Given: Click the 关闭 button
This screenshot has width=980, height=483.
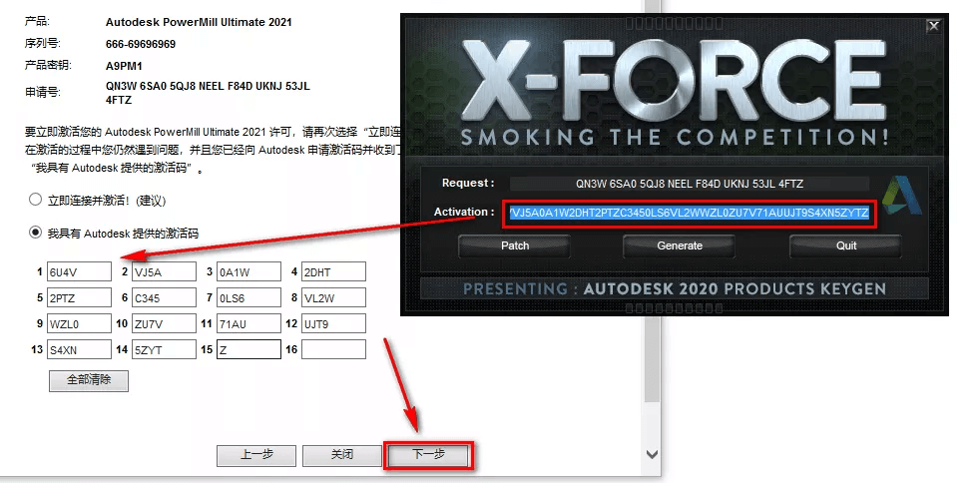Looking at the screenshot, I should (x=342, y=455).
